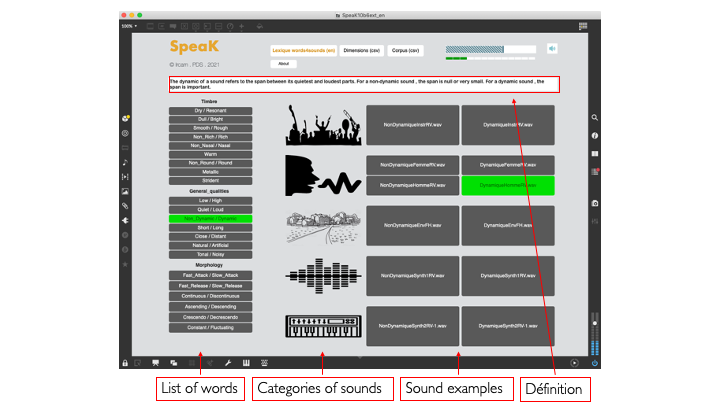The width and height of the screenshot is (720, 405).
Task: Toggle presentation mode icon
Action: pyautogui.click(x=156, y=363)
